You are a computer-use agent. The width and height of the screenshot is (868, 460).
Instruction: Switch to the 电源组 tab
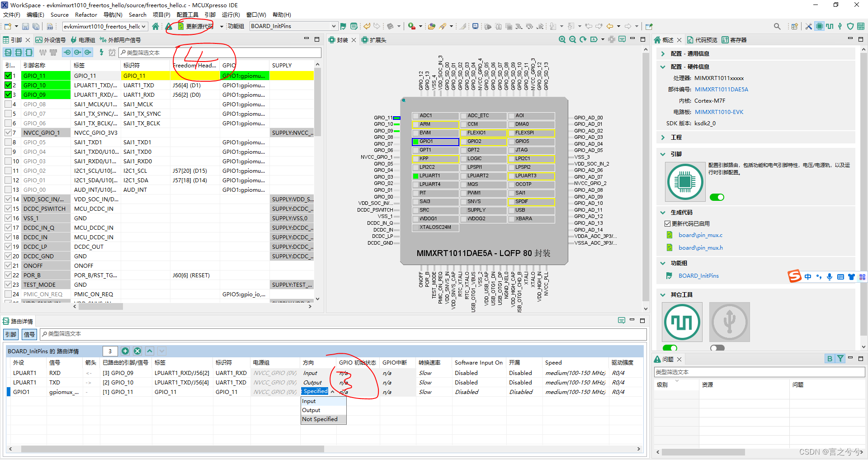(83, 40)
